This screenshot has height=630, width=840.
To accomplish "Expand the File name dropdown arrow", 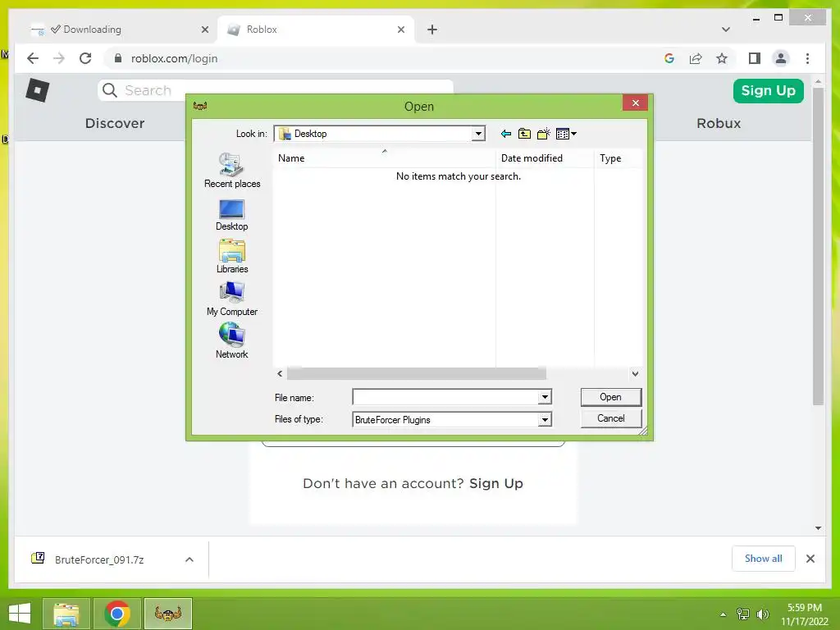I will point(545,397).
